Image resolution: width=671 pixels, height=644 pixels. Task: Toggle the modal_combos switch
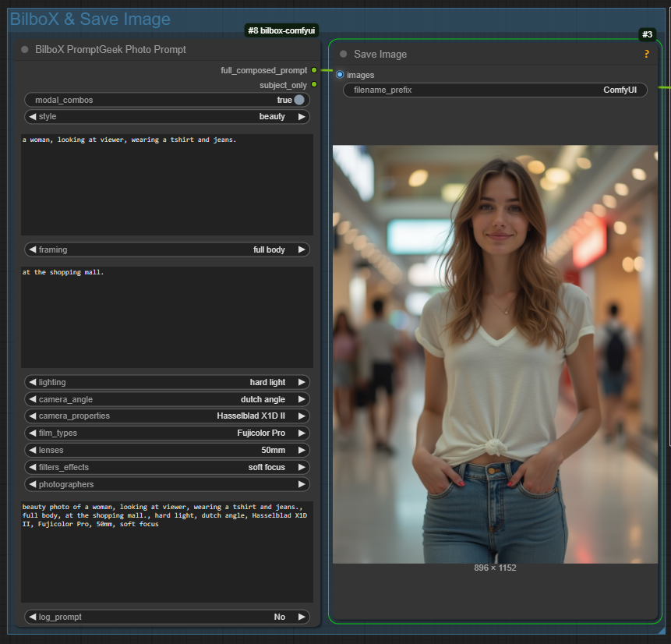[x=299, y=100]
